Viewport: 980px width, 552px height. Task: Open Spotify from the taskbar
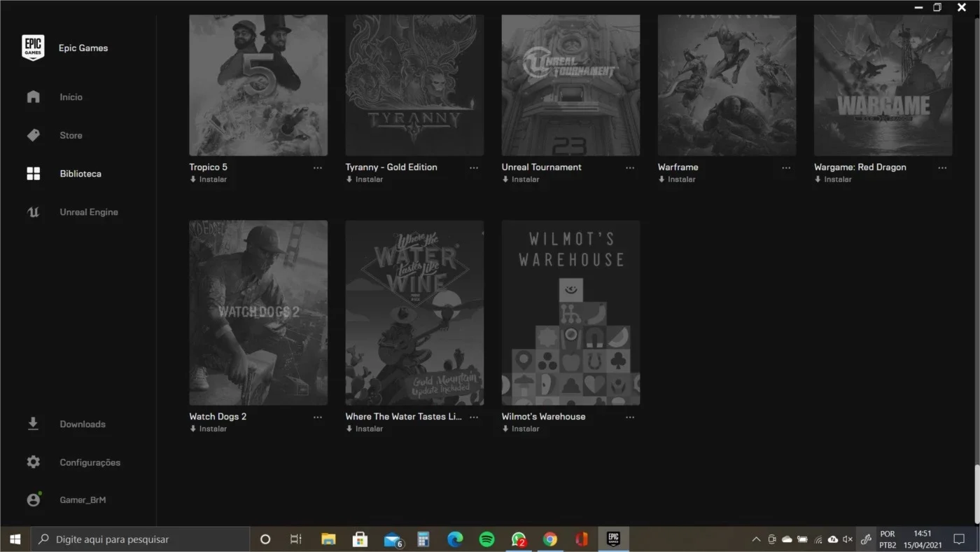pos(486,539)
